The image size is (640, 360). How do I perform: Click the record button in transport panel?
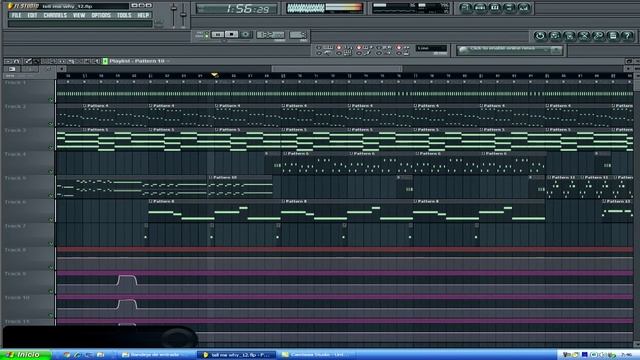point(246,35)
